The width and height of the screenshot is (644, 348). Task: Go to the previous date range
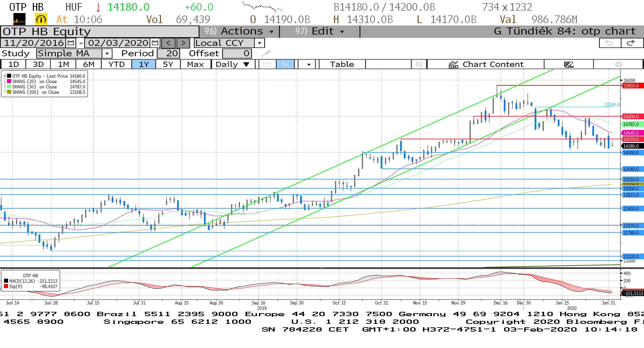(x=168, y=43)
